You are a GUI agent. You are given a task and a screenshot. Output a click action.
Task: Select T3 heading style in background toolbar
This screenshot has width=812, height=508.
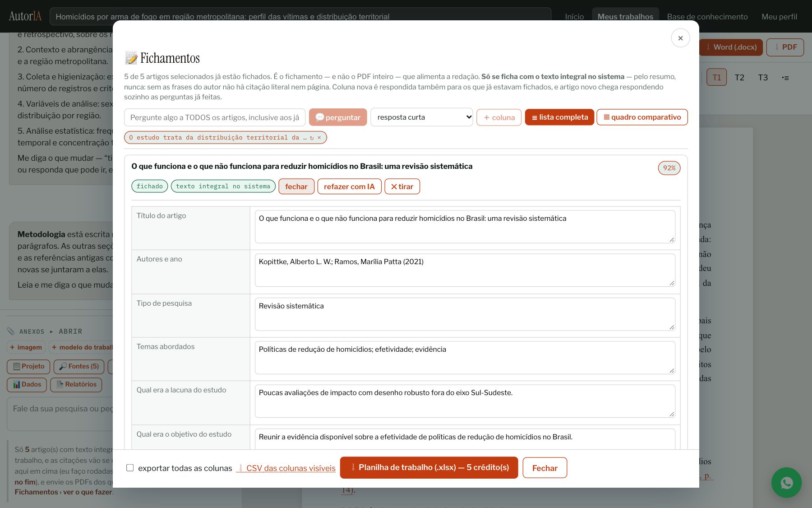coord(763,77)
